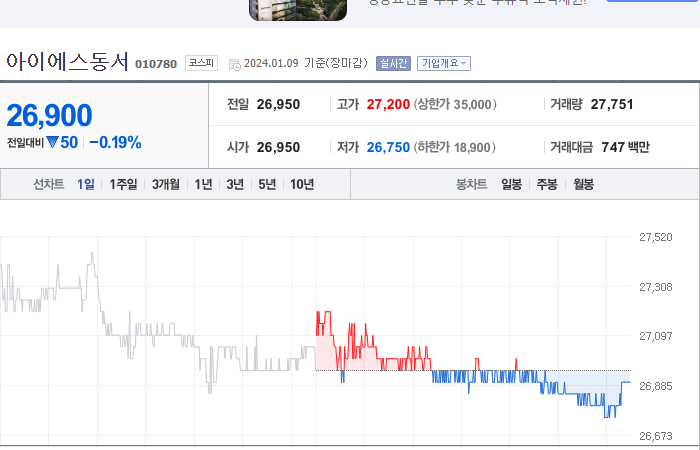
Task: Click the 시가 value 26,950
Action: [x=278, y=147]
